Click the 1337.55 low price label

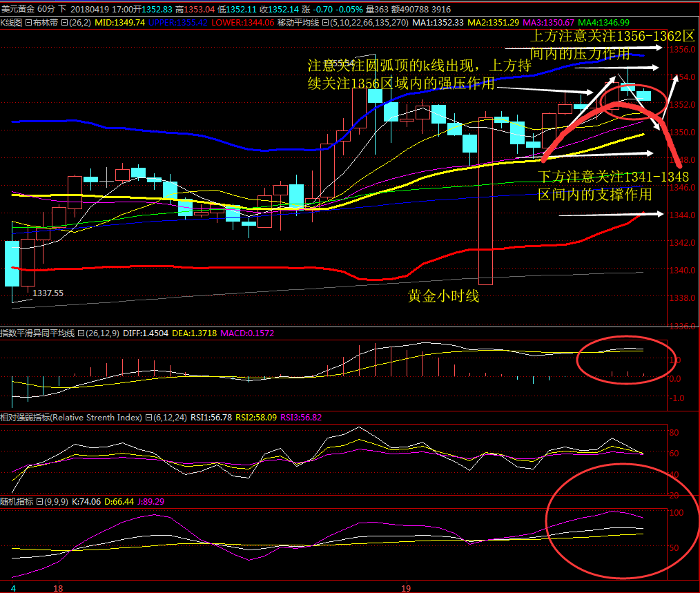tap(48, 293)
